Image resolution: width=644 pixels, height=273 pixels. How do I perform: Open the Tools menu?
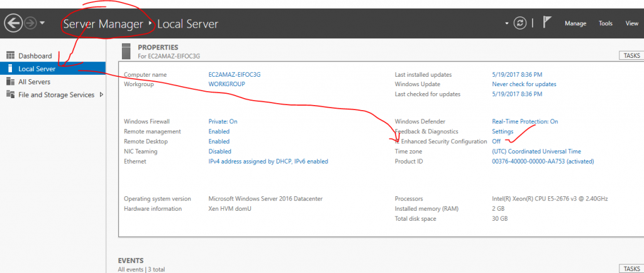pyautogui.click(x=605, y=23)
